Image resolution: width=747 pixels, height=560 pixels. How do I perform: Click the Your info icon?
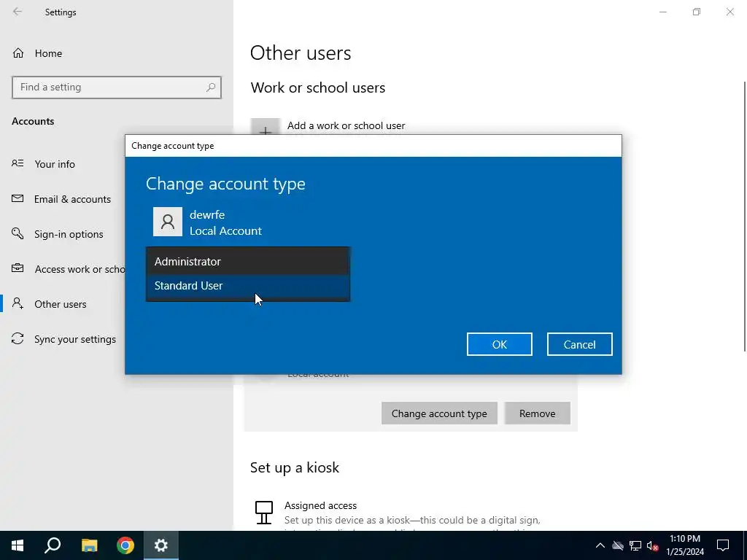click(18, 163)
